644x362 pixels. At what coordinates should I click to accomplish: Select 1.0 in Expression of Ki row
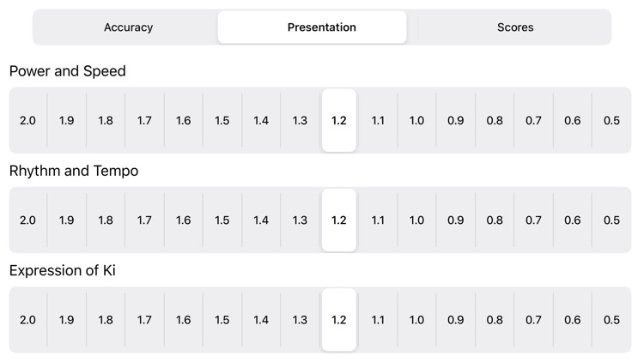point(416,320)
